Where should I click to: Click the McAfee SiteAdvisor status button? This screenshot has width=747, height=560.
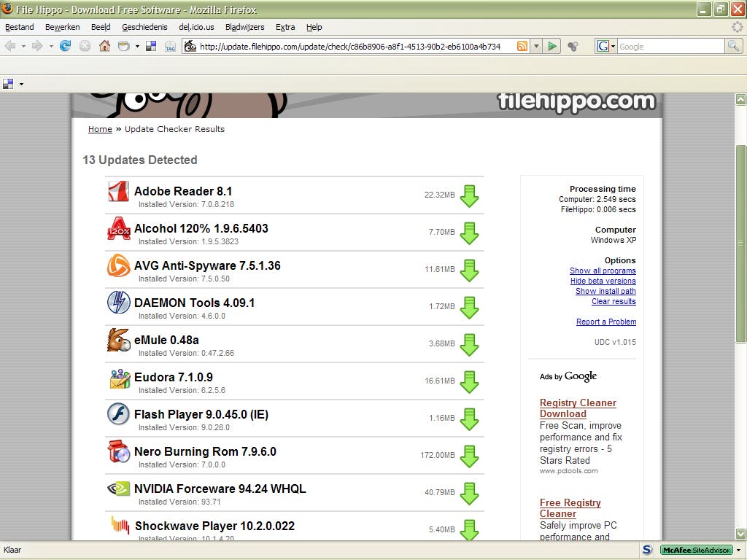tap(697, 550)
